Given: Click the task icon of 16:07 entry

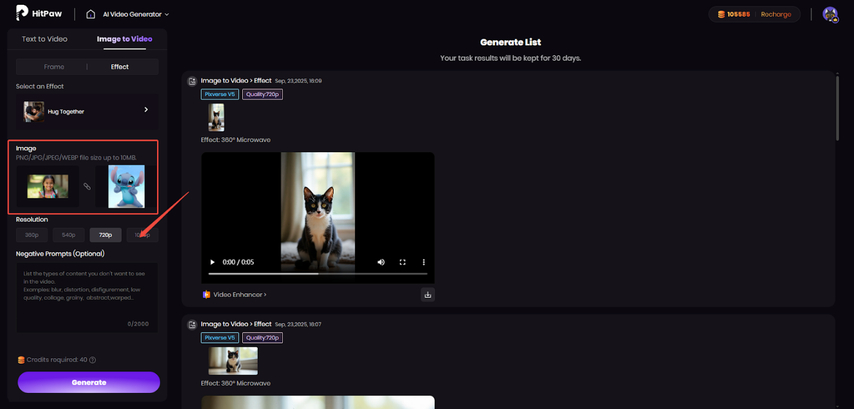Looking at the screenshot, I should tap(192, 325).
